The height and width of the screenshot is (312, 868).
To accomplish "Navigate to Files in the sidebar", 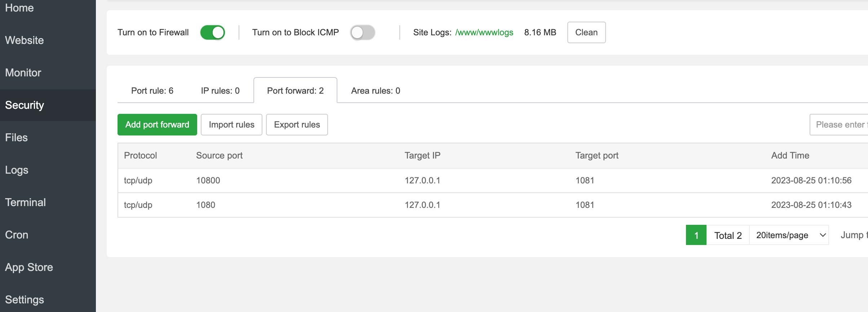I will 17,138.
